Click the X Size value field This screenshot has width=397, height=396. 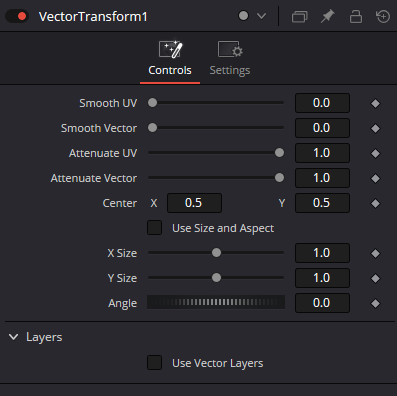click(322, 253)
